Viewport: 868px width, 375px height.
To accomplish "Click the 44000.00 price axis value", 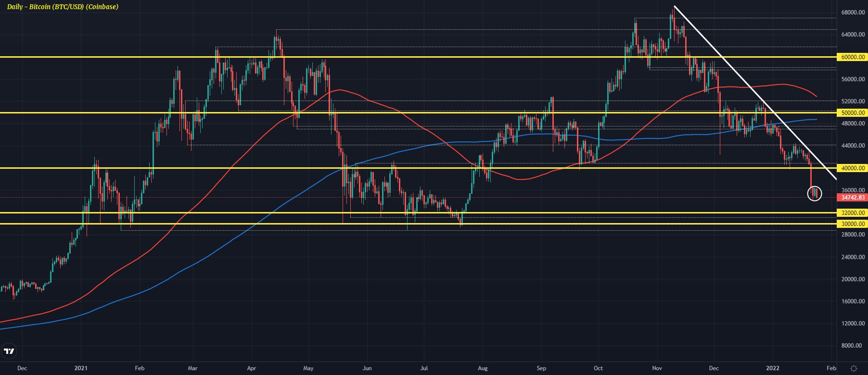I will 853,146.
